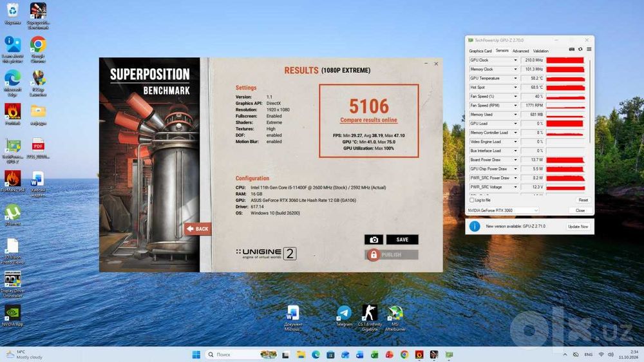
Task: Select the Sensors tab in GPU-Z
Action: 502,50
